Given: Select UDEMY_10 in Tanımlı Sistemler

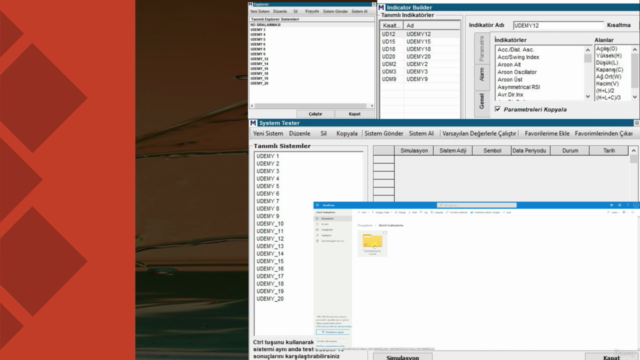Looking at the screenshot, I should click(270, 224).
